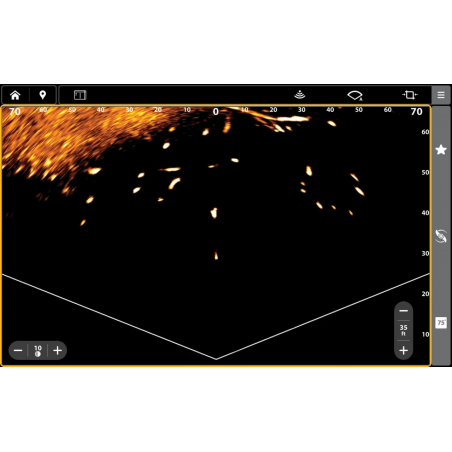Tap the left 70 range label
The width and height of the screenshot is (452, 452).
[x=15, y=111]
